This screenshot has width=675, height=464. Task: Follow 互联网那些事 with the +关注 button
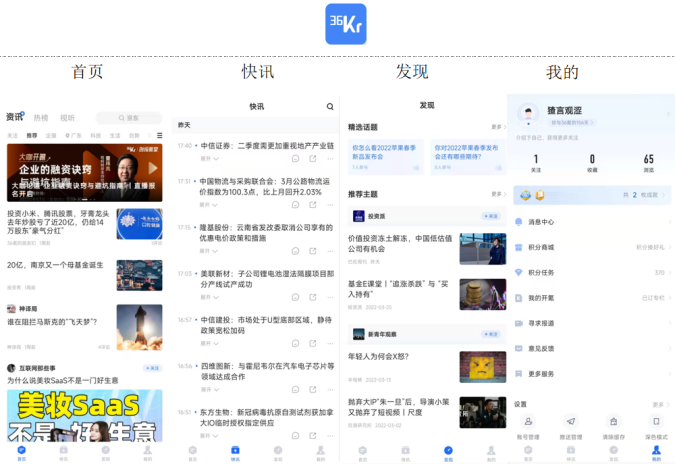point(152,368)
